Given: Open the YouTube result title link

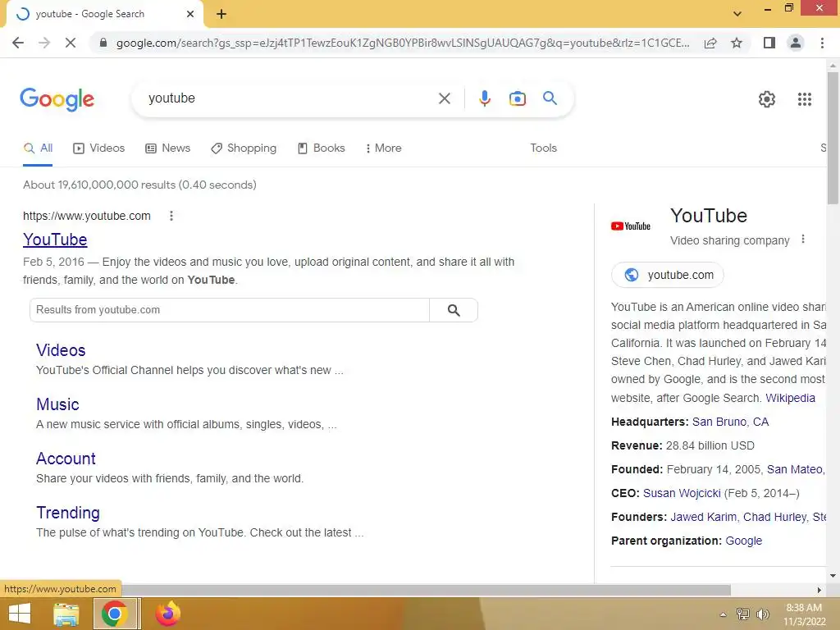Looking at the screenshot, I should click(55, 240).
